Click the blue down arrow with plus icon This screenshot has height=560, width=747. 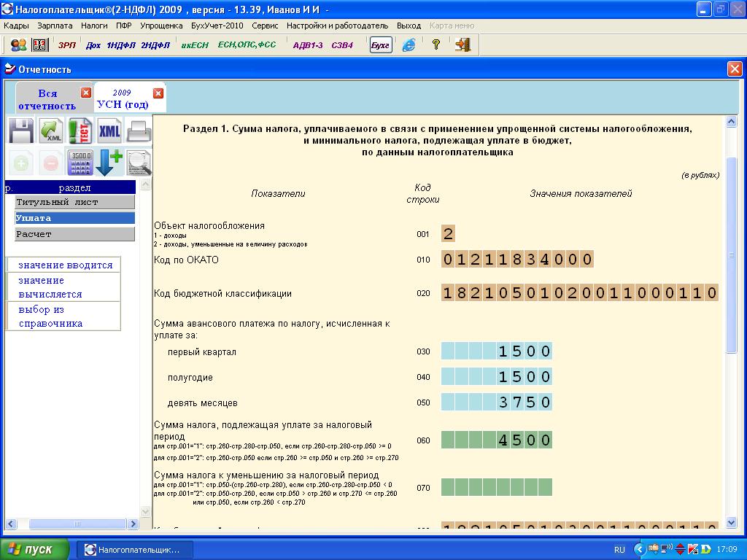pos(109,163)
